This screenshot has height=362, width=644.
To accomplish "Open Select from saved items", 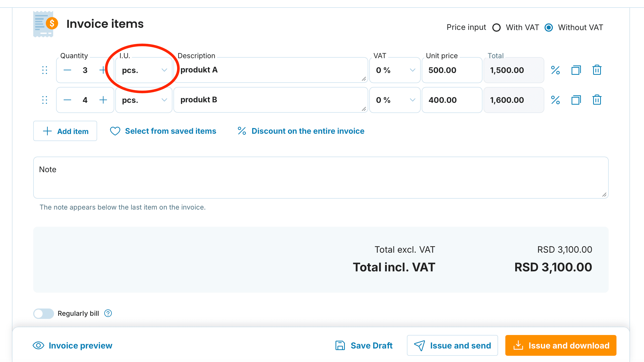I will click(x=163, y=131).
